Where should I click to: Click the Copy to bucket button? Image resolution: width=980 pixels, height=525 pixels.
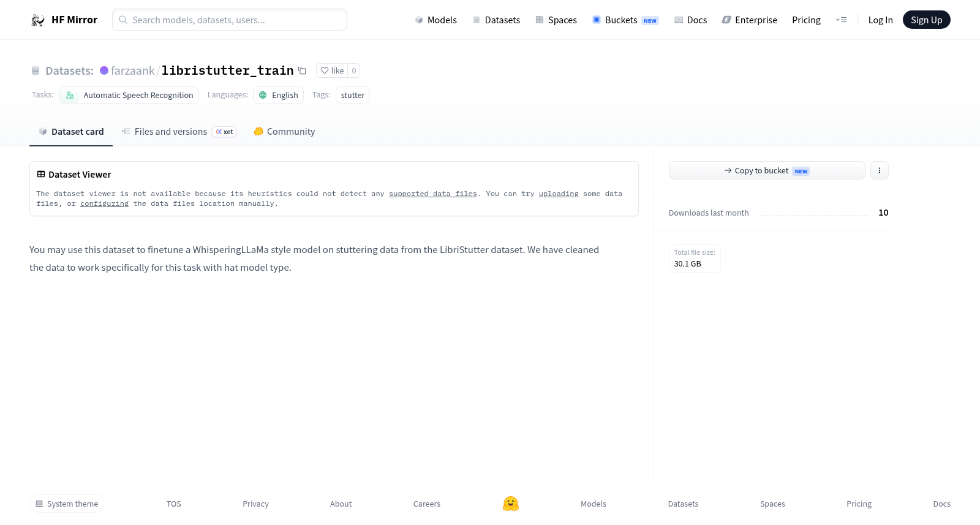point(767,170)
